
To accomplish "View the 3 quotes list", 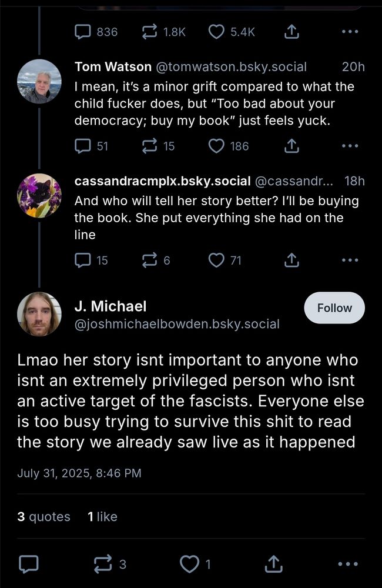I will click(44, 517).
